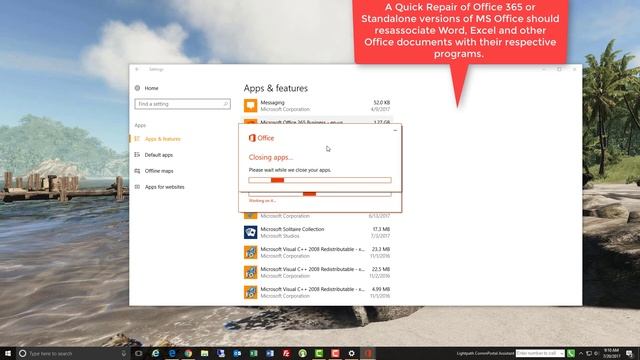Click the icon of the 4.99 MB Visual C++ entry

(x=251, y=292)
